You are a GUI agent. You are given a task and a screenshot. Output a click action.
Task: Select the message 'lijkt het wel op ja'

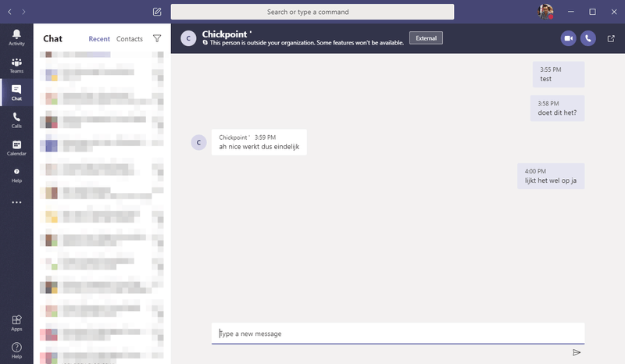pos(551,176)
